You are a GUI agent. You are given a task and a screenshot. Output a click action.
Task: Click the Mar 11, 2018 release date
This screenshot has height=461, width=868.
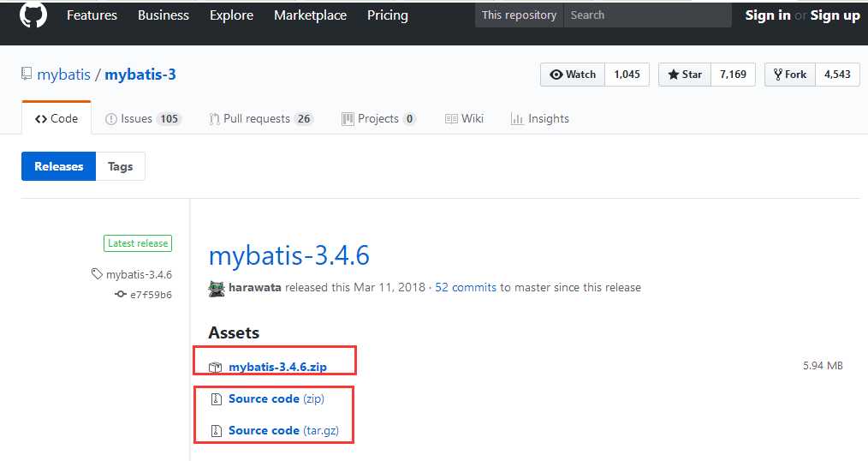pyautogui.click(x=389, y=288)
